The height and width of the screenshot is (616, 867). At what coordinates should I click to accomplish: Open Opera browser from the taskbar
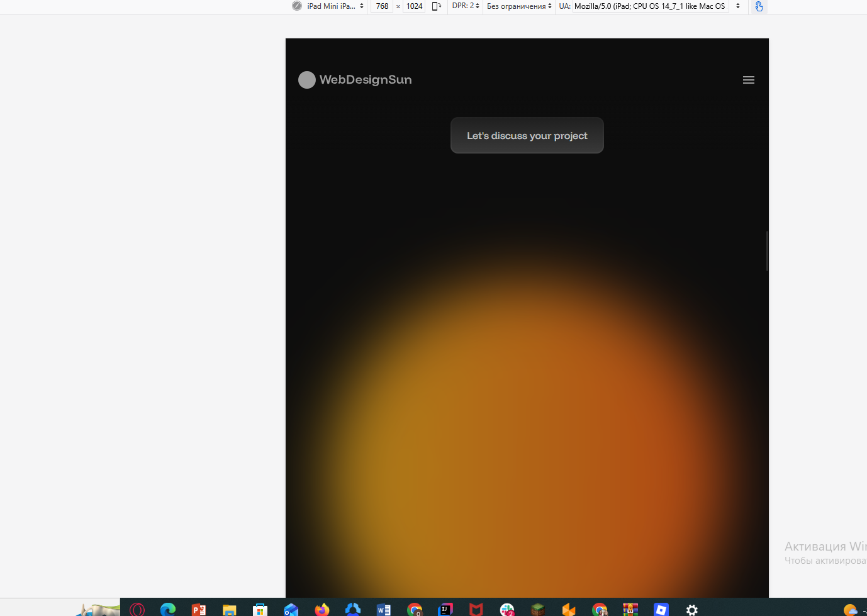pos(137,609)
